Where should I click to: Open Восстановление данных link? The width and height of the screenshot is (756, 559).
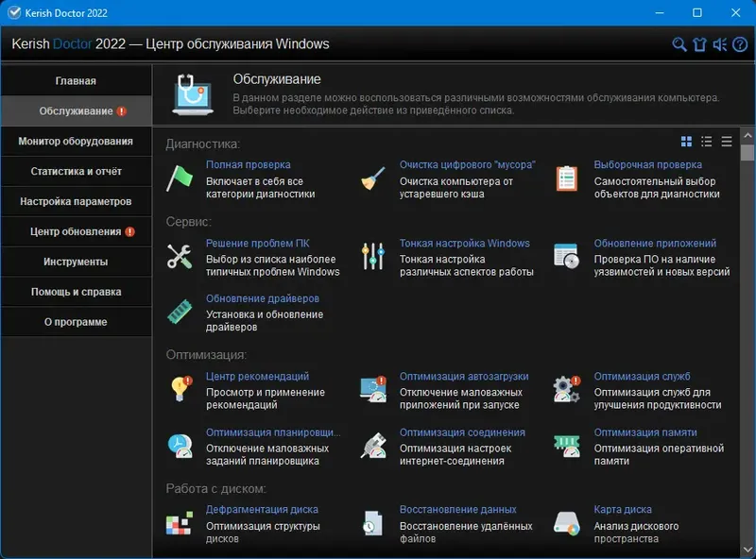457,509
